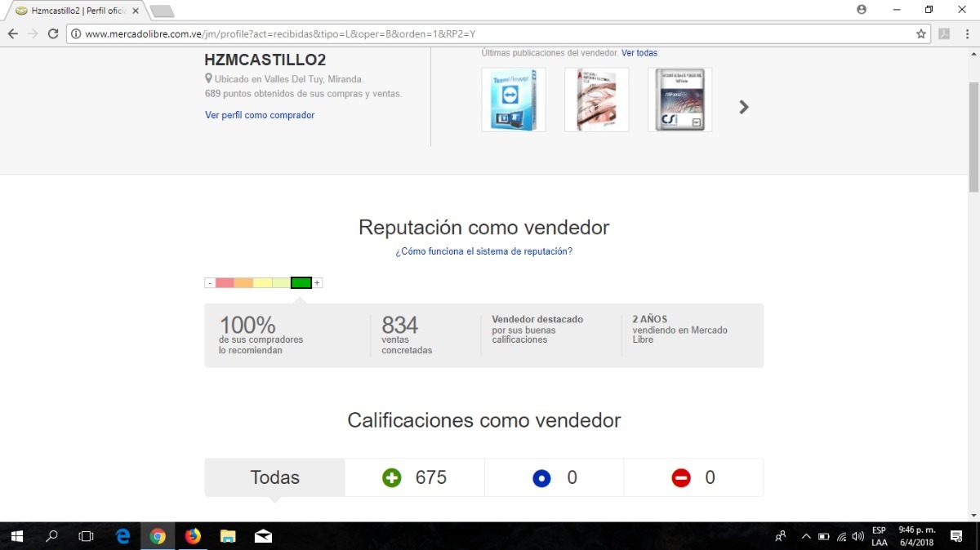The height and width of the screenshot is (550, 980).
Task: Open the Windows Start menu
Action: [x=16, y=536]
